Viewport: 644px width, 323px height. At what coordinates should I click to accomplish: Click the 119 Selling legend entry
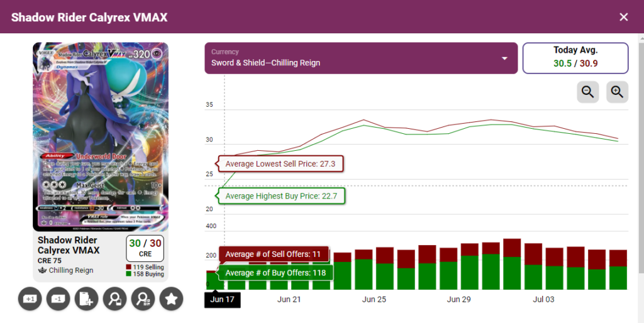(145, 267)
